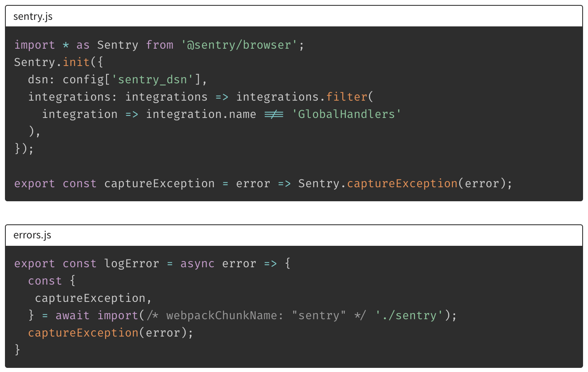This screenshot has height=372, width=588.
Task: Select the 'sentry_dsn' config key string
Action: 152,80
